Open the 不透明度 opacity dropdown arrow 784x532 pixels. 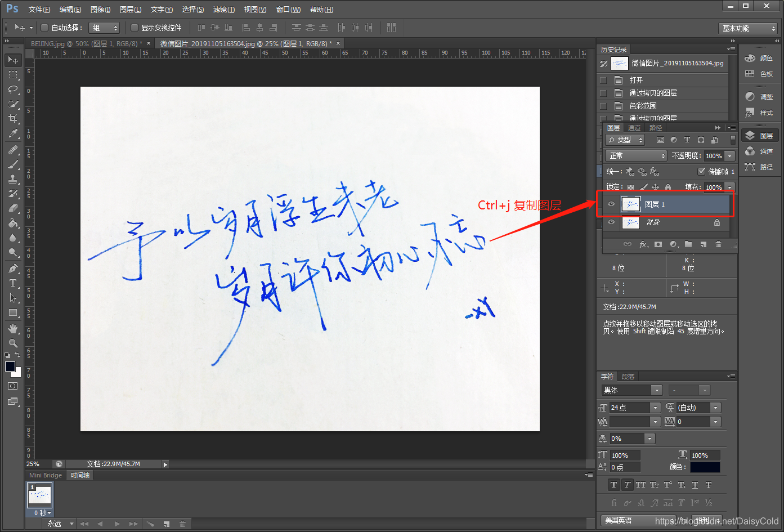pyautogui.click(x=730, y=156)
